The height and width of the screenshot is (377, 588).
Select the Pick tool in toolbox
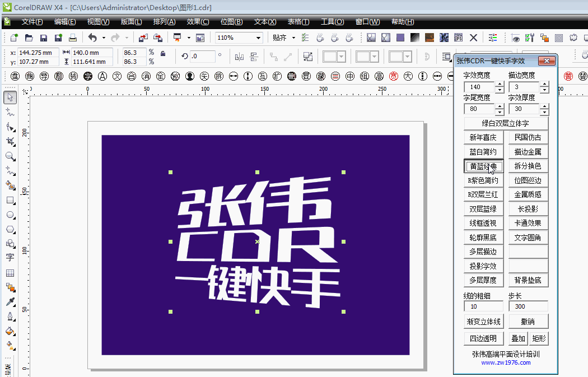click(x=10, y=97)
